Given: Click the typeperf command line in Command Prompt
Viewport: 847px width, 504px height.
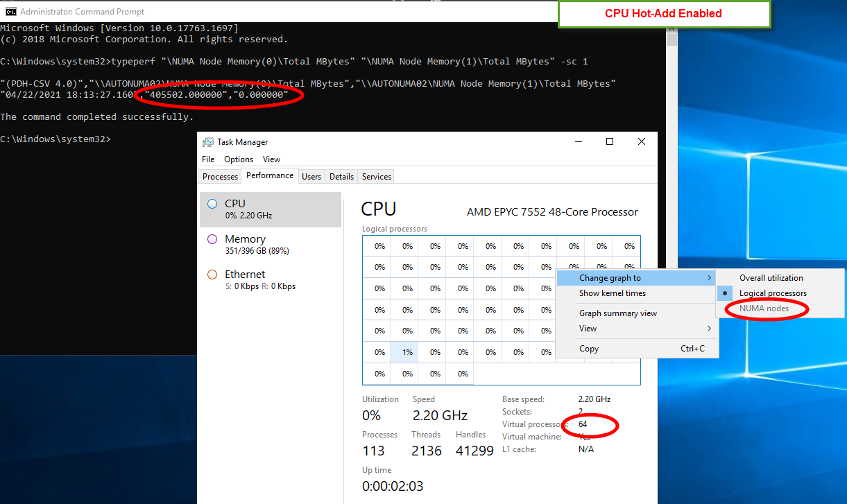Looking at the screenshot, I should (x=294, y=62).
